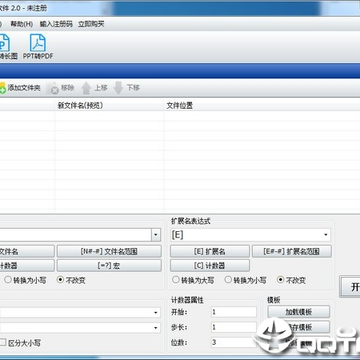Viewport: 360px width, 360px height.
Task: Open 立即购买 menu item
Action: (91, 24)
